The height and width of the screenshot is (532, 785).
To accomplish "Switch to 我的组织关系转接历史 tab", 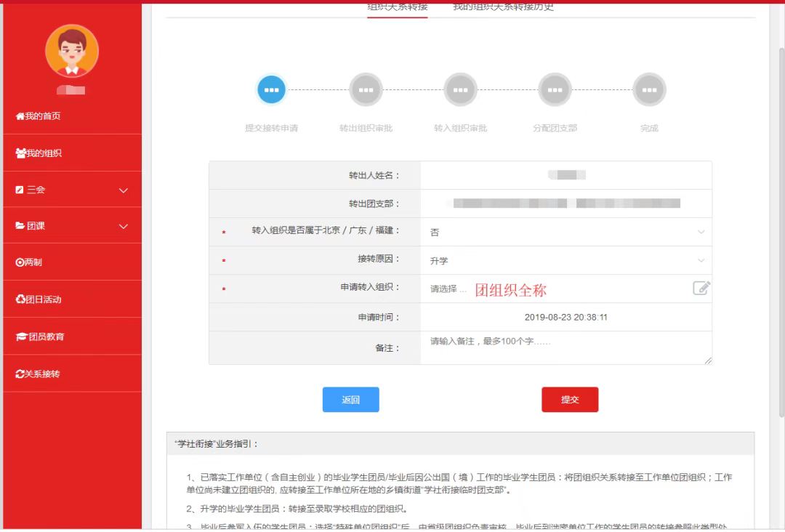I will pos(503,7).
